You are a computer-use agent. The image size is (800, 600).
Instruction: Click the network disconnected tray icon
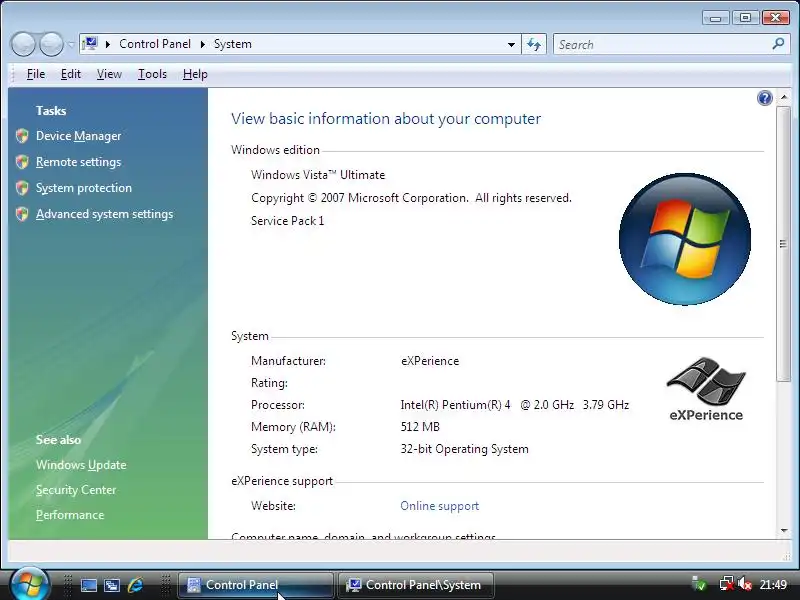(x=726, y=584)
